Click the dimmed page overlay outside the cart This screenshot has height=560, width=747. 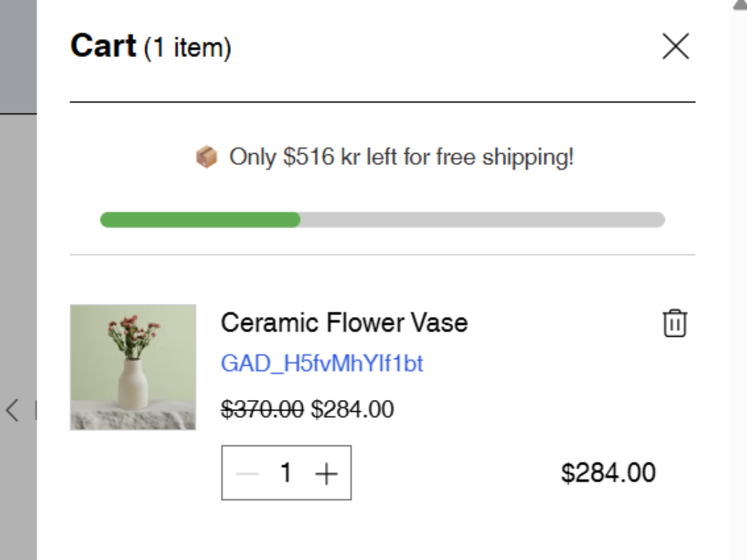17,248
